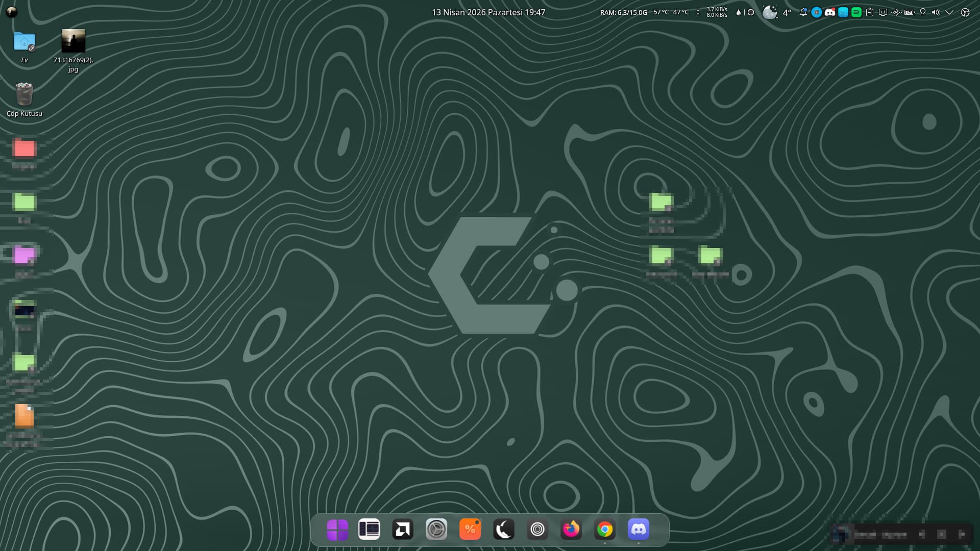
Task: Select the 71316769(2).jpg desktop thumbnail
Action: 73,41
